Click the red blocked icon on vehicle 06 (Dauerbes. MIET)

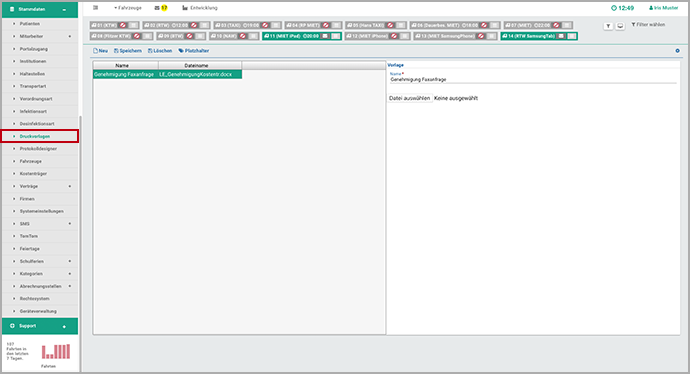(484, 26)
